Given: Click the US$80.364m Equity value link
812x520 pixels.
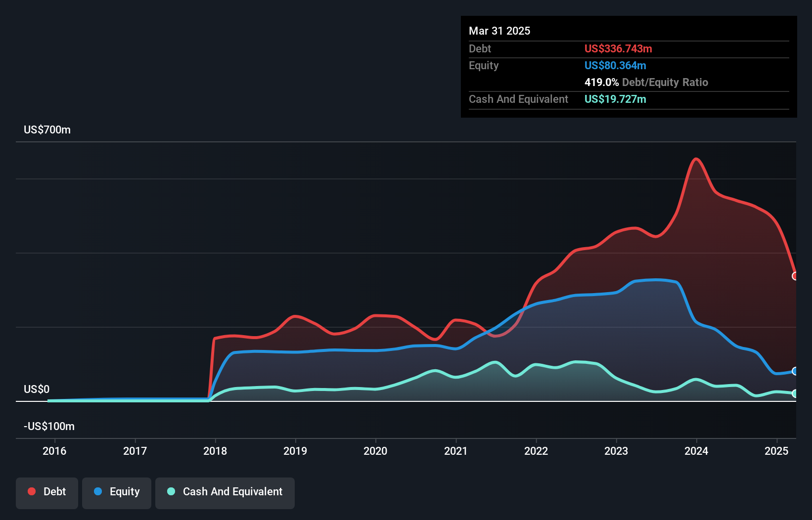Looking at the screenshot, I should (615, 65).
